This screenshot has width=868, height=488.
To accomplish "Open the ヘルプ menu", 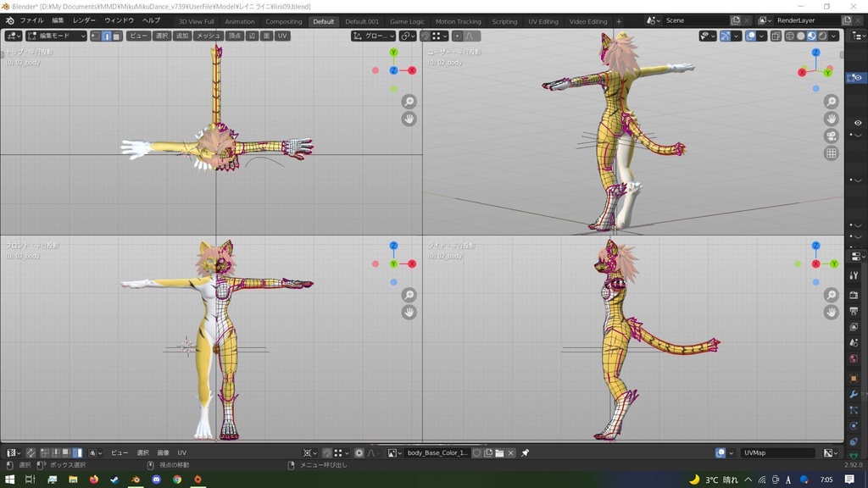I will tap(151, 20).
